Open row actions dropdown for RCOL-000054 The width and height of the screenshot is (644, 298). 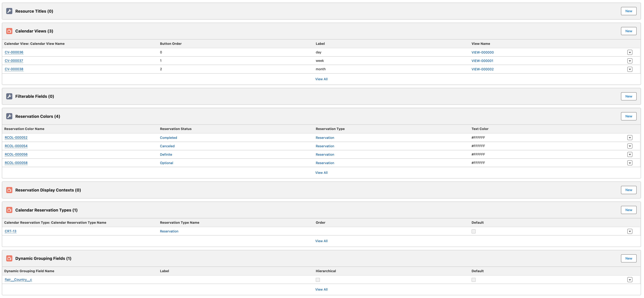tap(630, 146)
